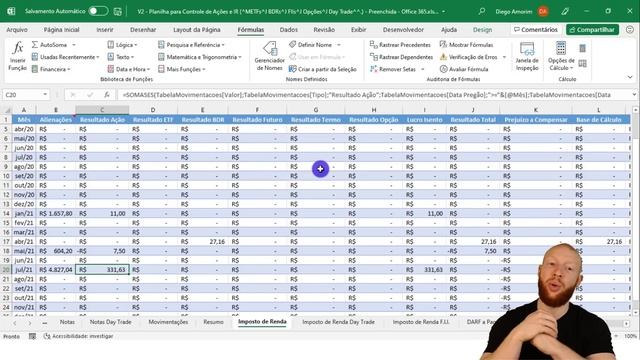Open the search magnifier in title bar
Viewport: 640px width, 360px height.
(x=482, y=11)
